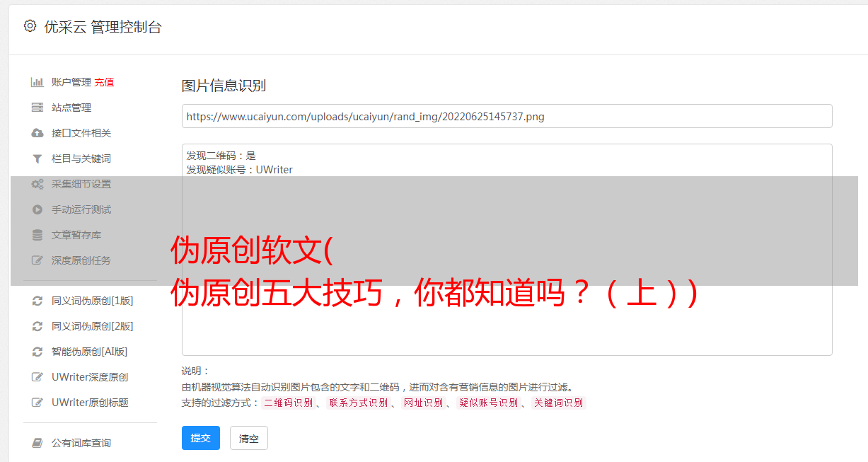The image size is (868, 462).
Task: Open UWriter深度原创 menu item
Action: pyautogui.click(x=90, y=377)
